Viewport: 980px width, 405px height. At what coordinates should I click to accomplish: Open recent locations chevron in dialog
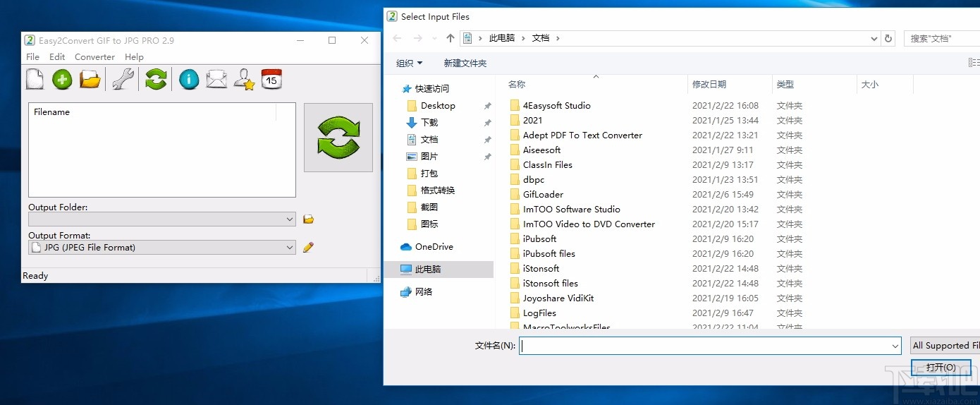[x=435, y=38]
